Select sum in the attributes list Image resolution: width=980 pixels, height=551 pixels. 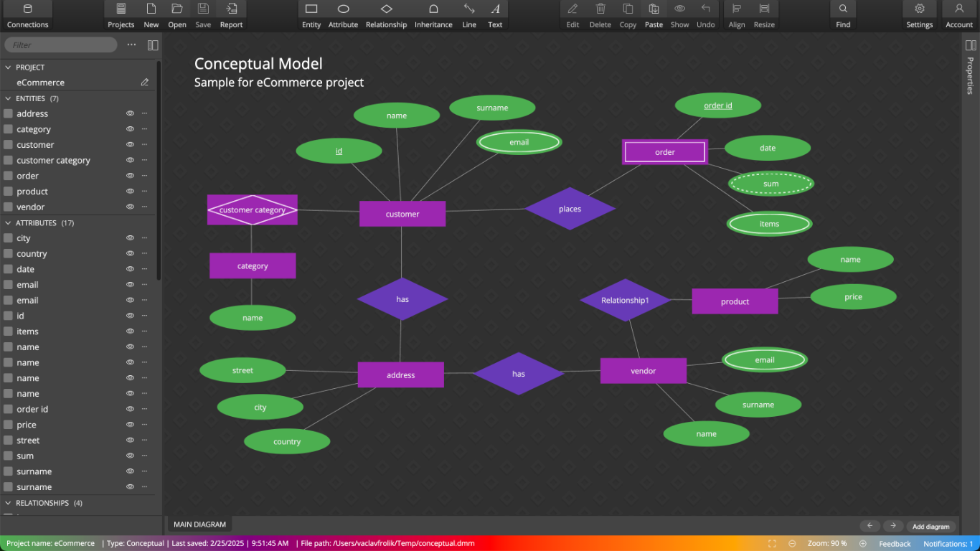pyautogui.click(x=25, y=456)
